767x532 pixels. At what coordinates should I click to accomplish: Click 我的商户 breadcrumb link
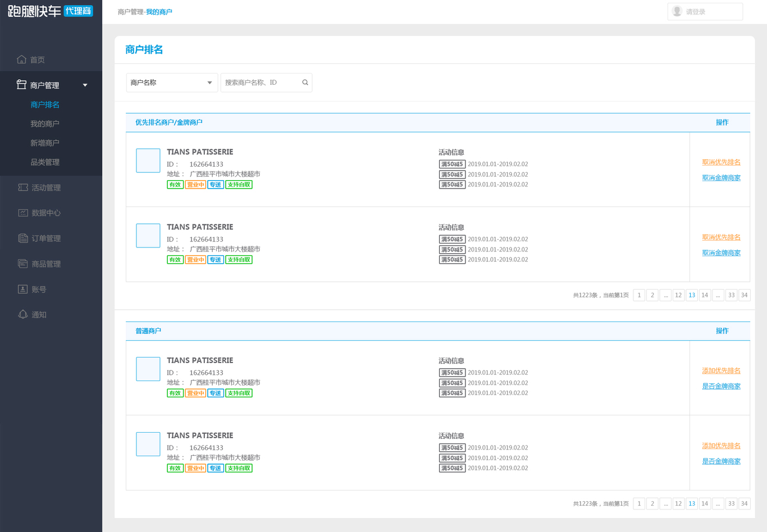(x=159, y=12)
